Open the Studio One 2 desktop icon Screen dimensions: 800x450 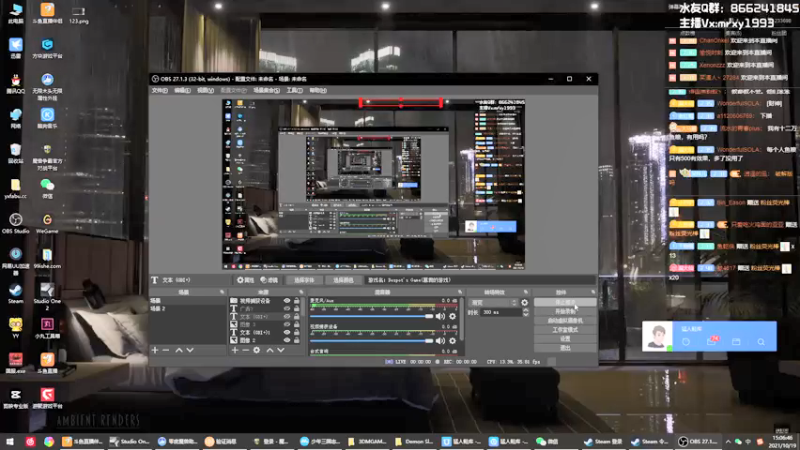[x=47, y=296]
